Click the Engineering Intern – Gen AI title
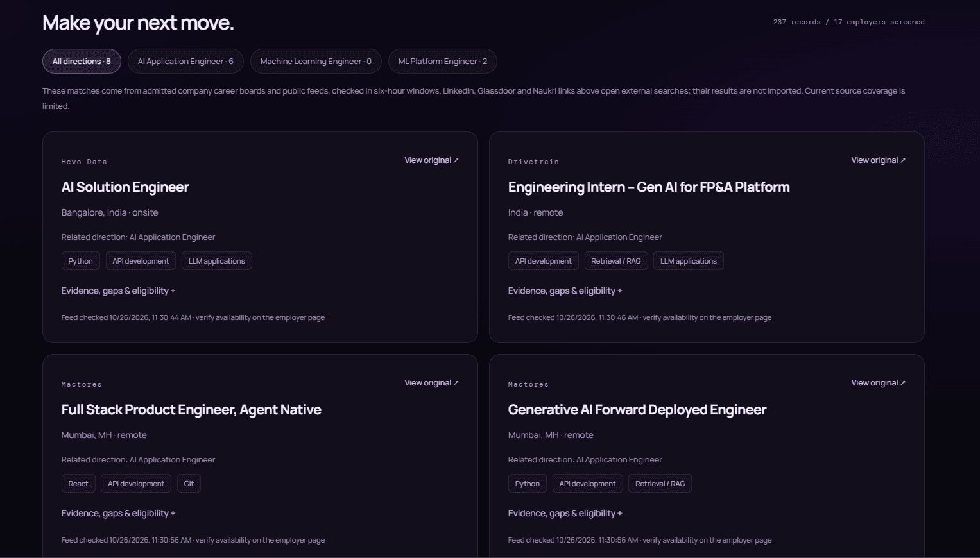 649,187
